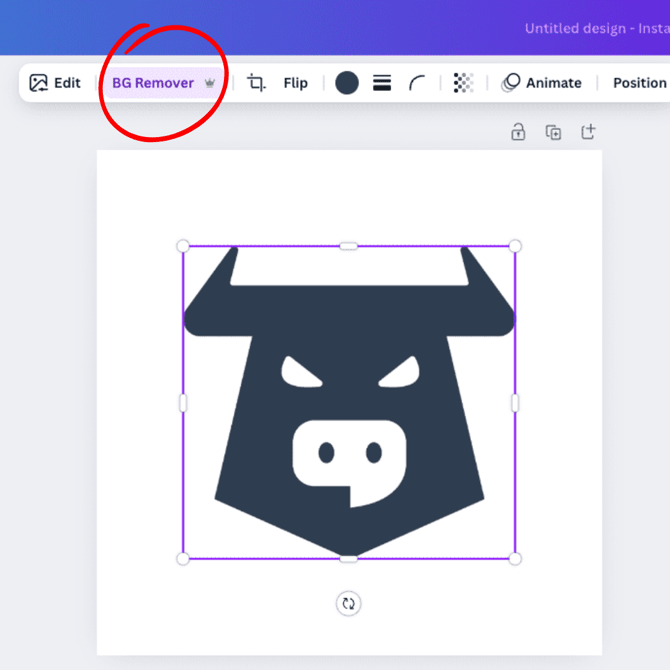Screen dimensions: 670x670
Task: Click the top-center resize handle
Action: [349, 246]
